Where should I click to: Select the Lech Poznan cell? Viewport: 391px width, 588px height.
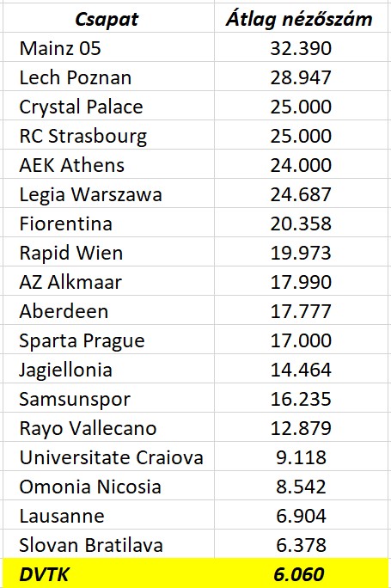pos(109,77)
